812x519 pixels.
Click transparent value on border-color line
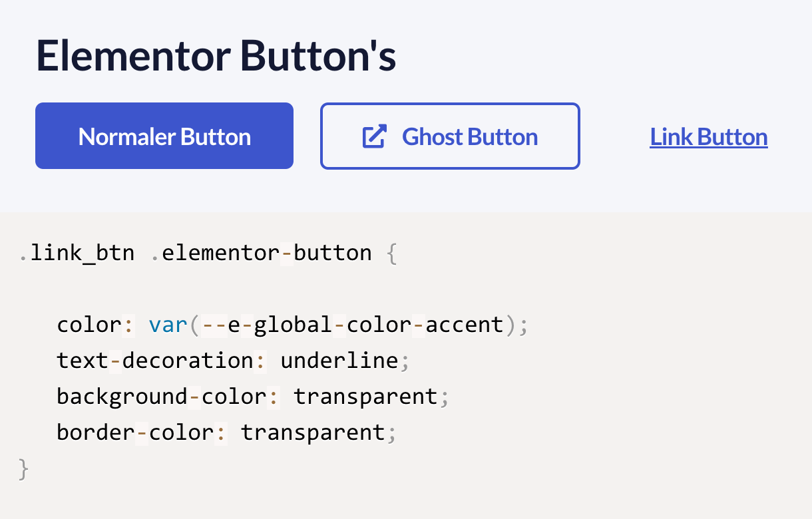(x=313, y=433)
